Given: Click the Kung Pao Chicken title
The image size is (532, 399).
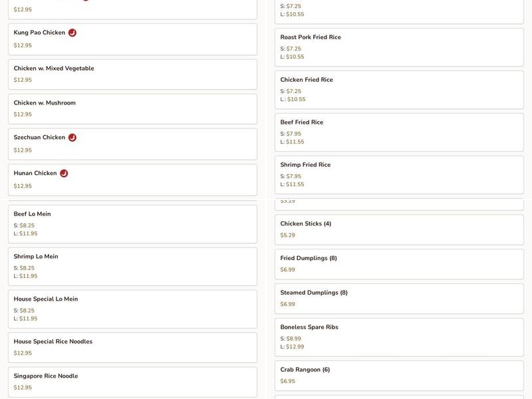Looking at the screenshot, I should [x=40, y=33].
